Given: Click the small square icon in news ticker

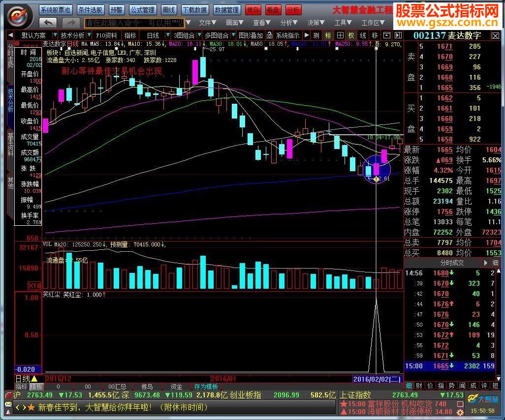Looking at the screenshot, I should 460,404.
